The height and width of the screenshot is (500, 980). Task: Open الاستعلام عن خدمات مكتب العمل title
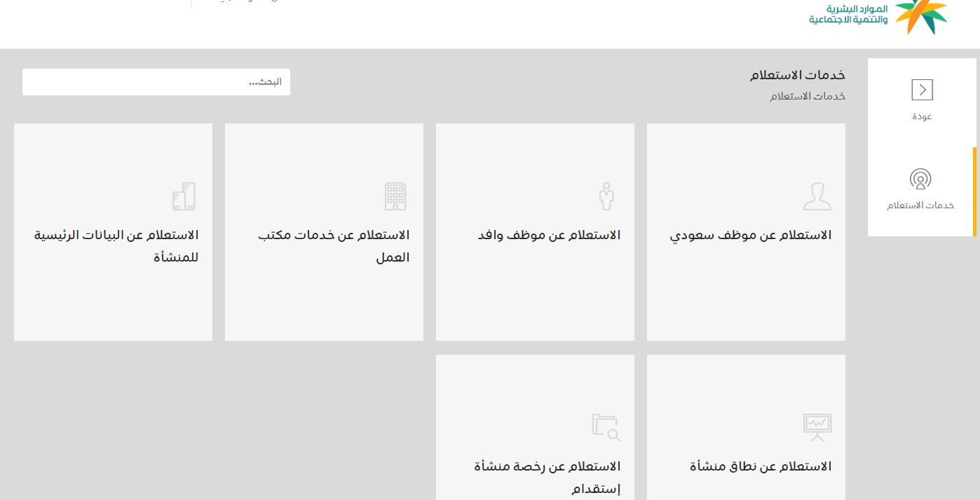coord(334,245)
